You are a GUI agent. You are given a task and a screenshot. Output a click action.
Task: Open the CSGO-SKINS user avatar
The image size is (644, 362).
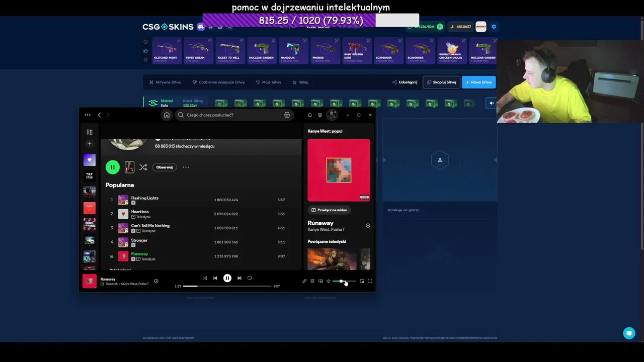[x=481, y=27]
